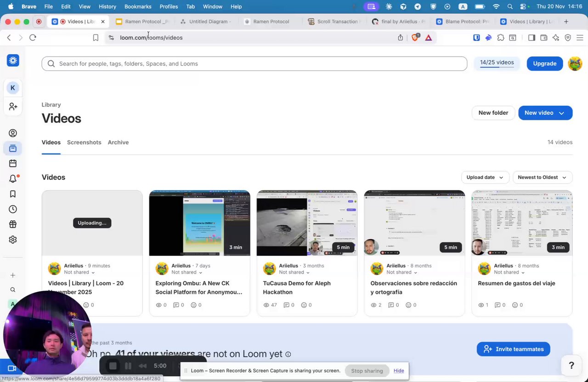Image resolution: width=588 pixels, height=382 pixels.
Task: Expand Not shared on the uploading video
Action: 79,272
